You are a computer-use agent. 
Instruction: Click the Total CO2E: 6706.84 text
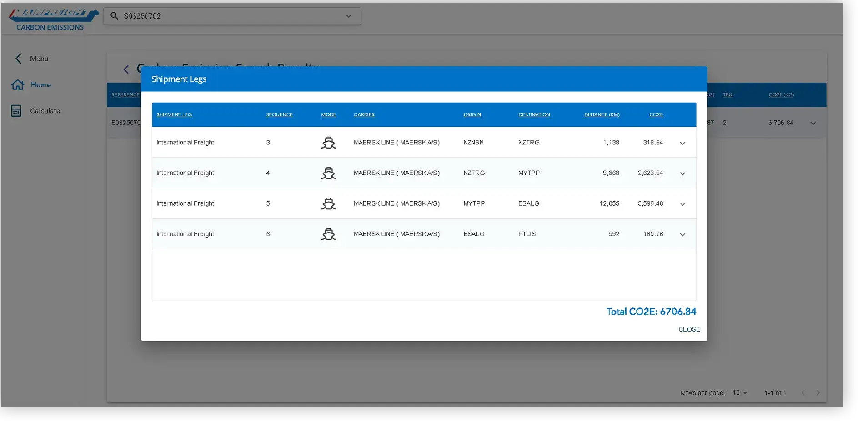point(651,312)
